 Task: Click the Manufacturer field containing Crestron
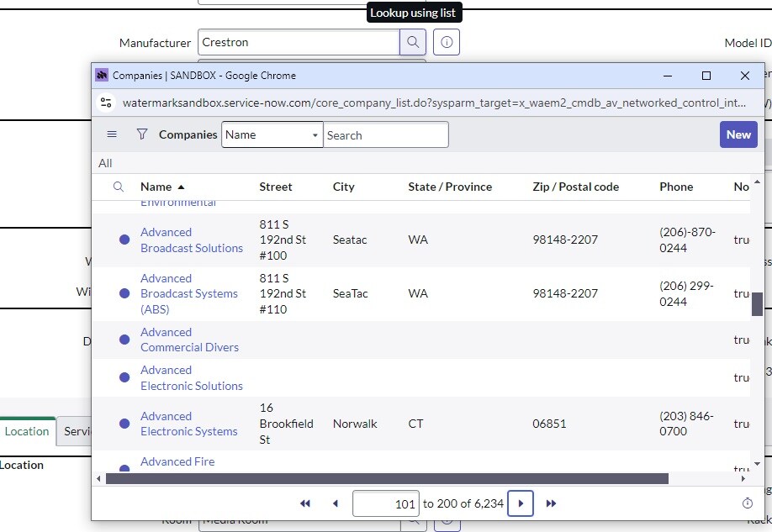299,42
